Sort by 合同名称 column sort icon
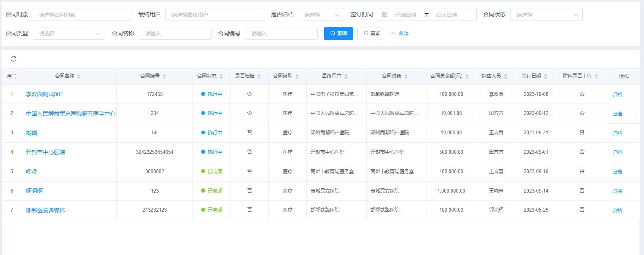644x255 pixels. pyautogui.click(x=79, y=76)
